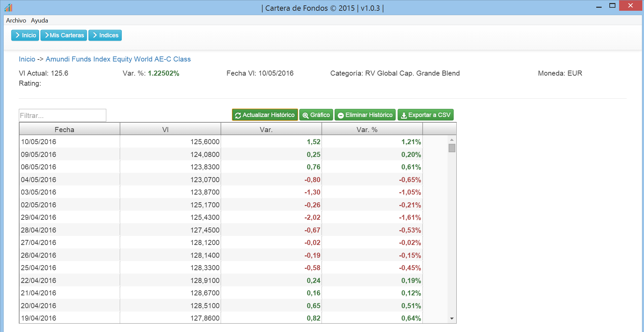Follow the Amundi Funds Index Equity World link

pyautogui.click(x=118, y=59)
